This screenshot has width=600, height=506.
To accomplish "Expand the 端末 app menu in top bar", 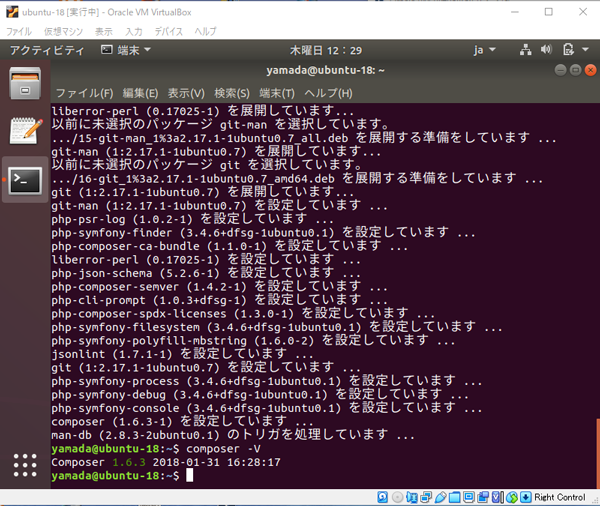I will coord(126,50).
